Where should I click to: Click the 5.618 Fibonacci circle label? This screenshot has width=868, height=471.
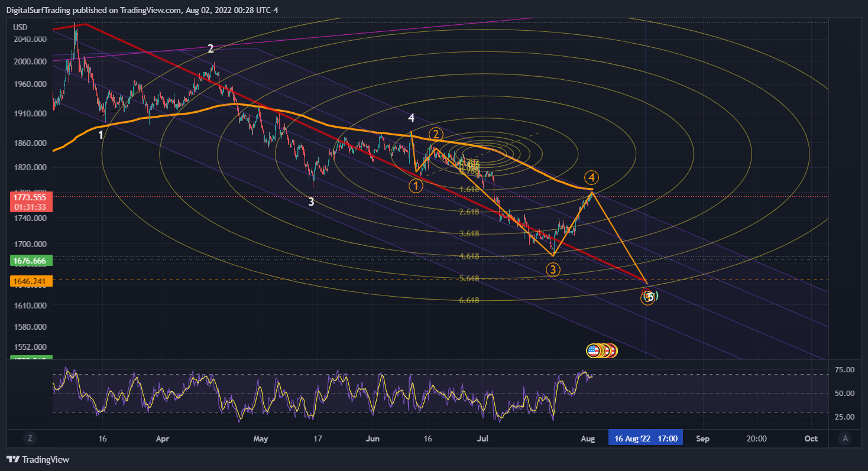pyautogui.click(x=469, y=278)
